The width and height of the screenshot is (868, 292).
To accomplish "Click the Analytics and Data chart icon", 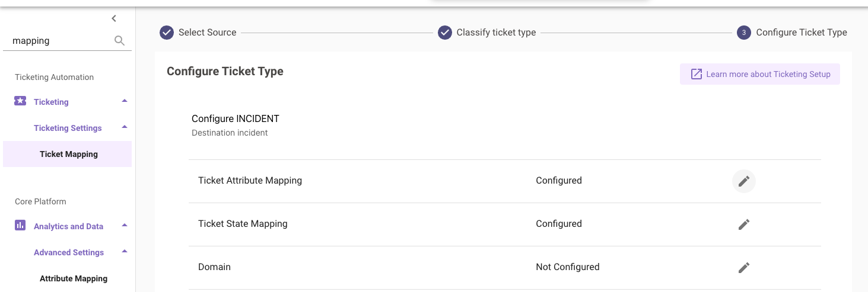I will click(20, 226).
